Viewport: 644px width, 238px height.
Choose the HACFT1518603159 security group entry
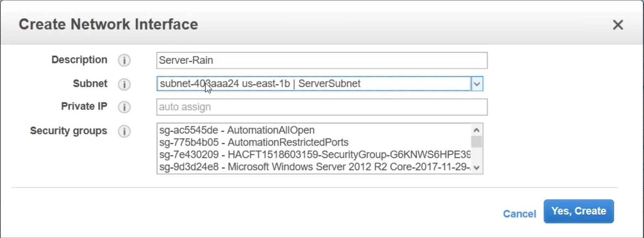pos(314,154)
